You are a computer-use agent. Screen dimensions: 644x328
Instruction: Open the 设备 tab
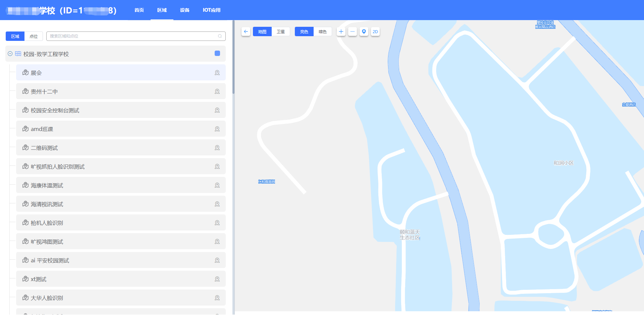pos(184,10)
